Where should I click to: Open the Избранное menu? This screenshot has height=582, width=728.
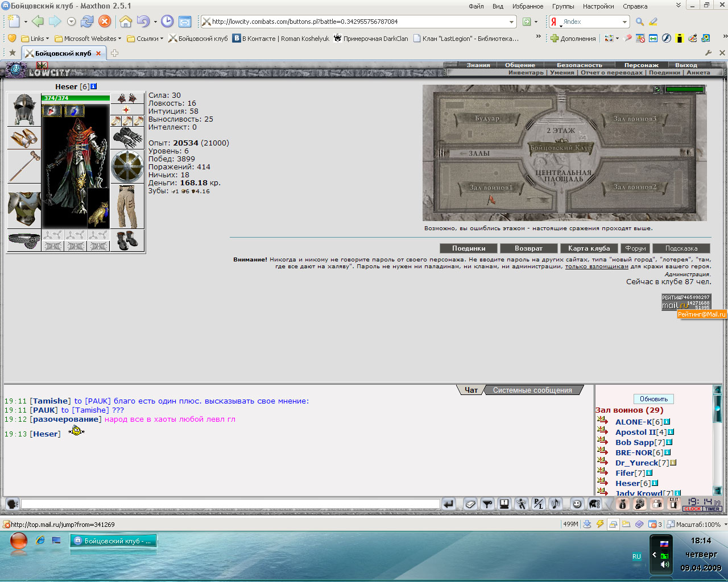(x=527, y=6)
